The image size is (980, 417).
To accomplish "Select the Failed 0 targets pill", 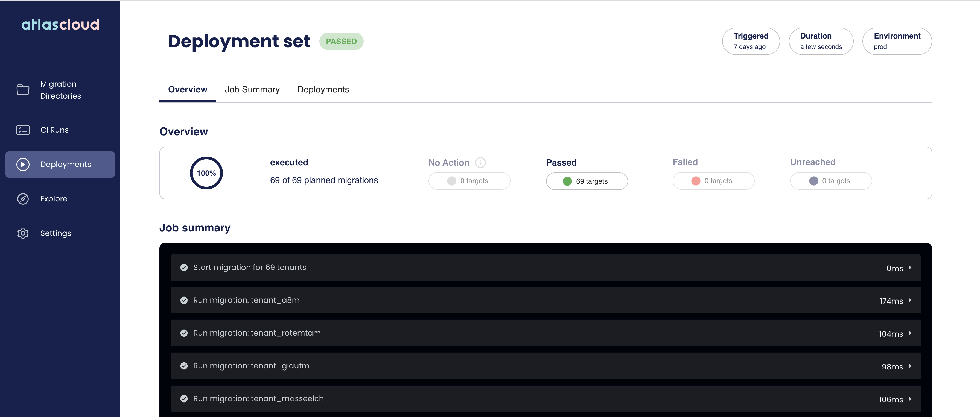I will (x=713, y=181).
